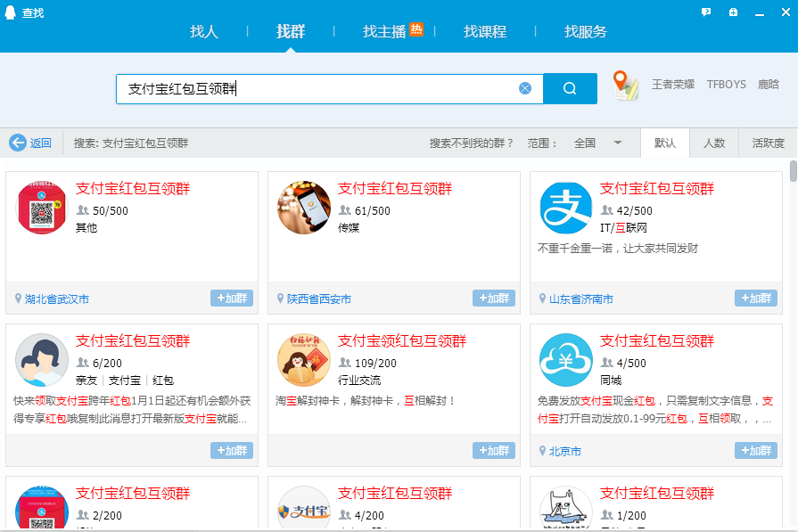Open the group title above 50/500

[x=133, y=189]
